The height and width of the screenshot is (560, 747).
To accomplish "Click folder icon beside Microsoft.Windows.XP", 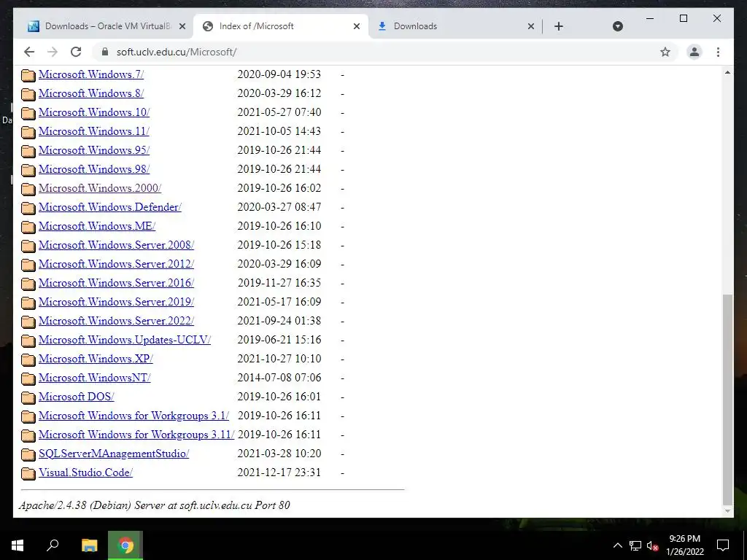I will pyautogui.click(x=28, y=359).
